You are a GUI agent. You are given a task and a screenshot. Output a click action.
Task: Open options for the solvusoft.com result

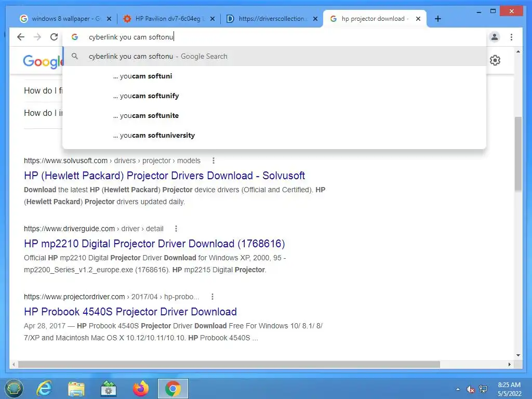pyautogui.click(x=213, y=161)
